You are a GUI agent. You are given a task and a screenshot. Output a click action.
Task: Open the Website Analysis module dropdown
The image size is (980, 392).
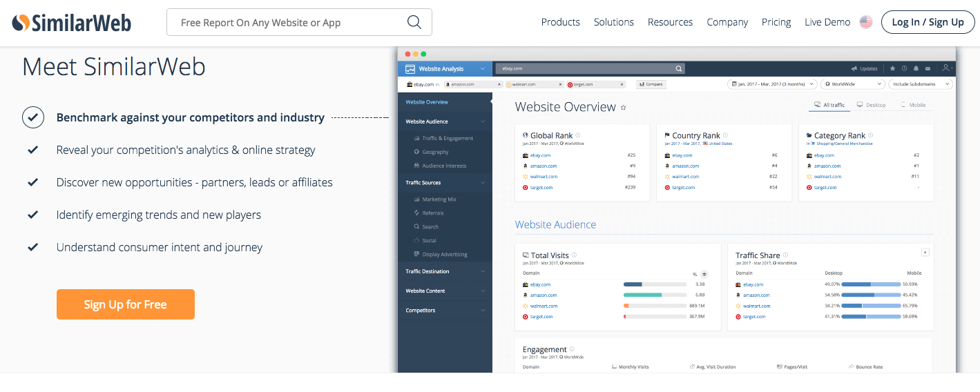[x=445, y=68]
